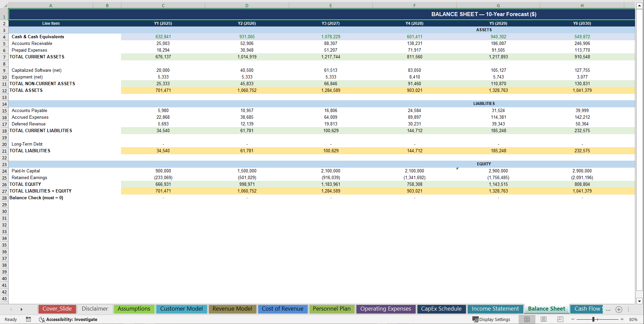Click the previous sheet navigation arrow

point(11,309)
